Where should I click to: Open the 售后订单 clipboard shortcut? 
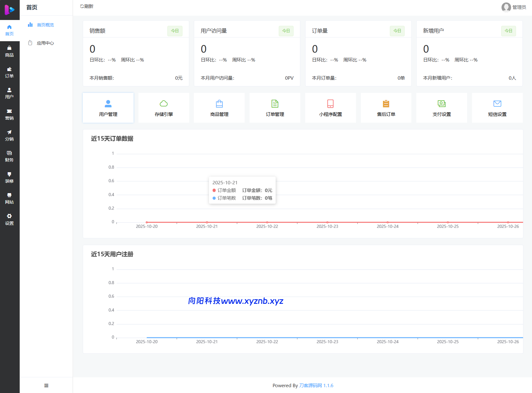coord(386,108)
